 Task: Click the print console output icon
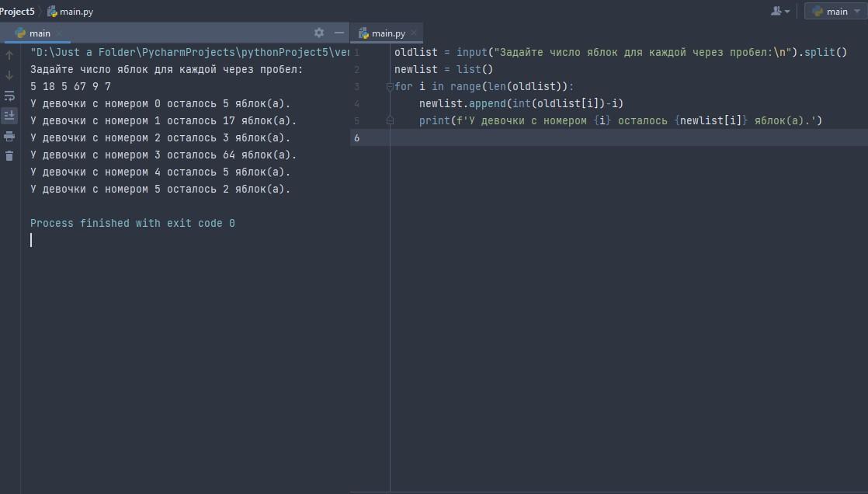(x=9, y=136)
